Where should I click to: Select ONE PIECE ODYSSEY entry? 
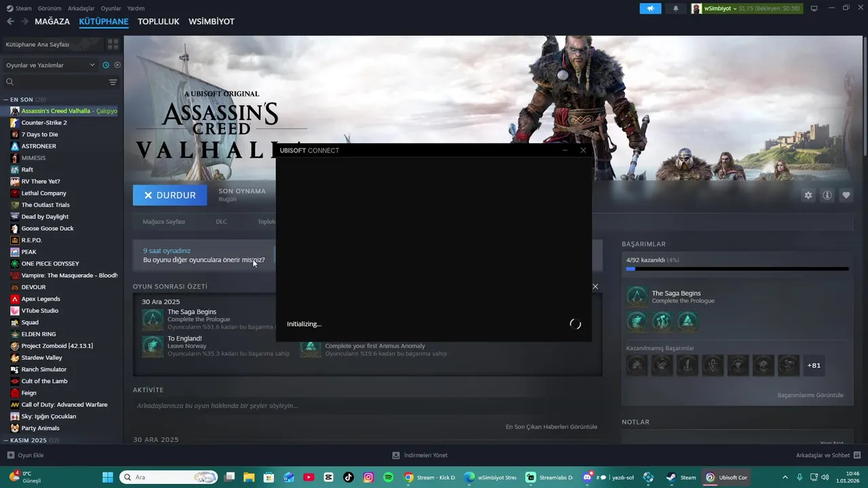click(x=50, y=264)
